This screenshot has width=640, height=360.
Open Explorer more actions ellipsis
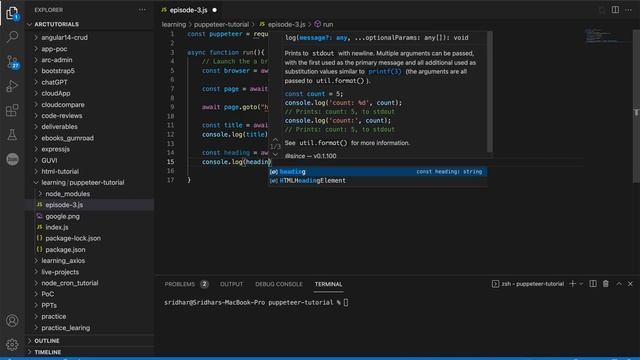[x=142, y=10]
